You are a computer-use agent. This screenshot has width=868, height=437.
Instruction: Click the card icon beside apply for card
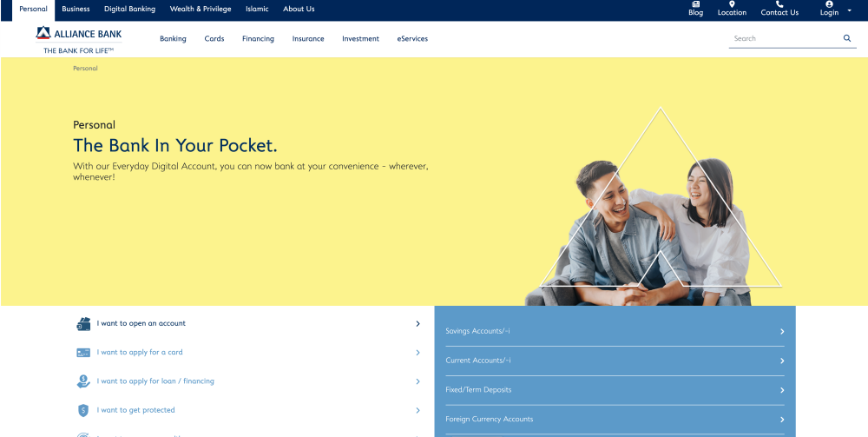[83, 353]
